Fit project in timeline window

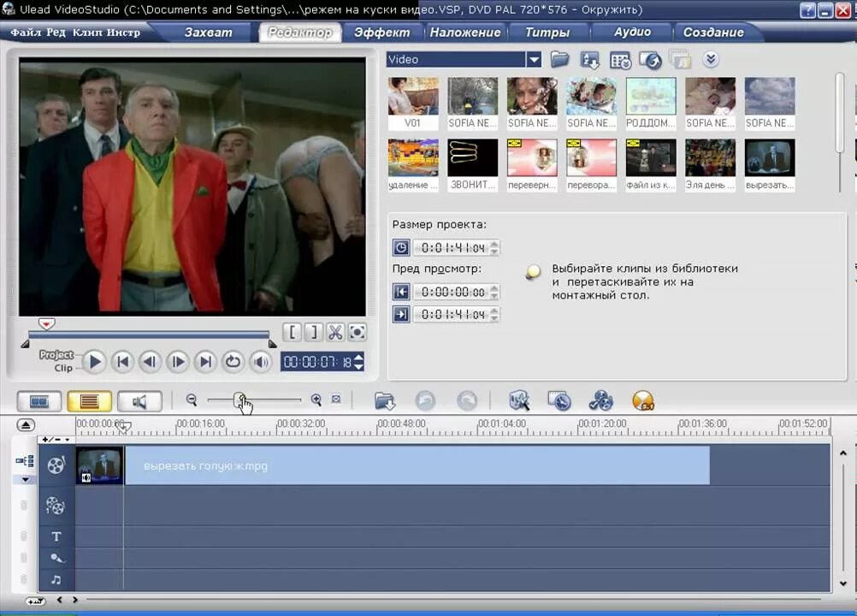336,399
